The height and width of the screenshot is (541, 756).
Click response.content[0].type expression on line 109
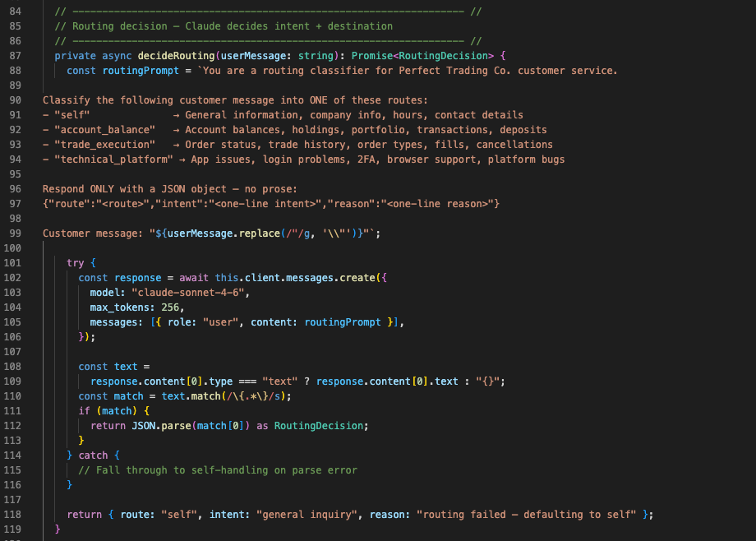tap(162, 381)
